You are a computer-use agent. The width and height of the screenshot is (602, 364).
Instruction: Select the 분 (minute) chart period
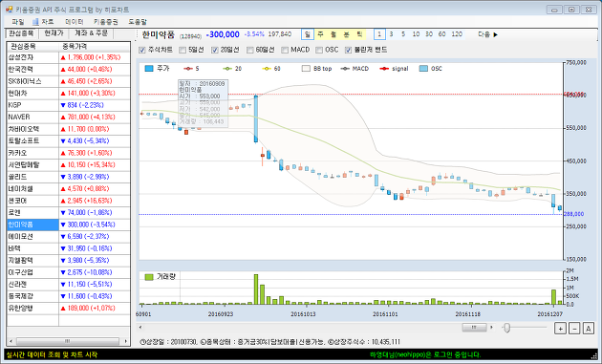tap(346, 34)
